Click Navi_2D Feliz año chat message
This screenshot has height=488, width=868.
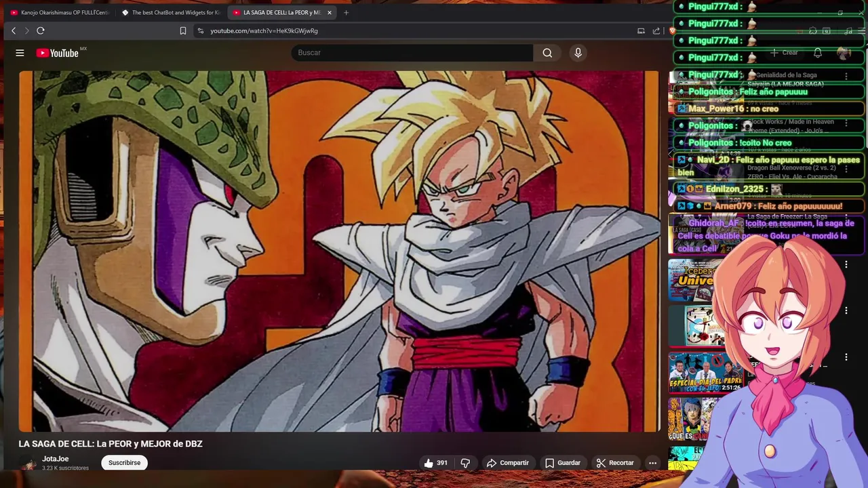pos(769,166)
